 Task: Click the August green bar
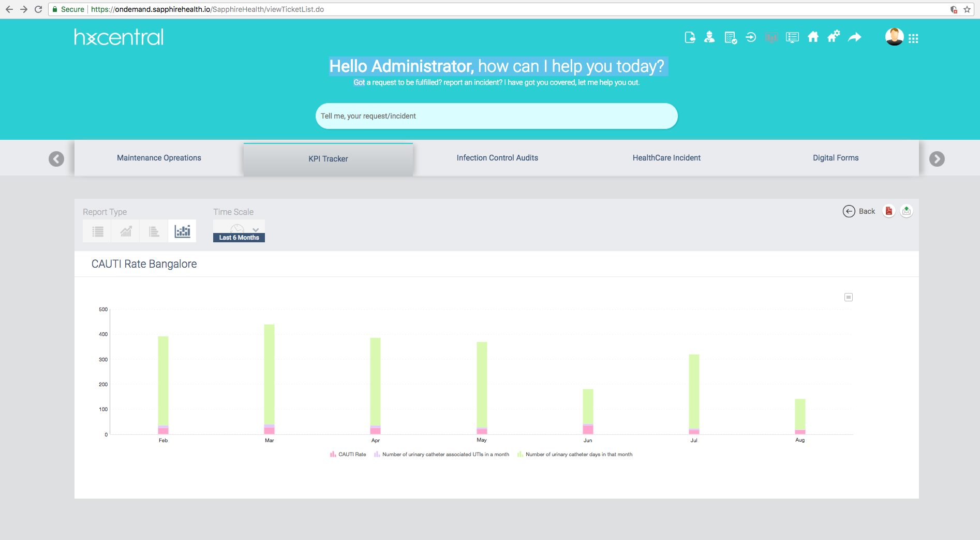pos(800,414)
